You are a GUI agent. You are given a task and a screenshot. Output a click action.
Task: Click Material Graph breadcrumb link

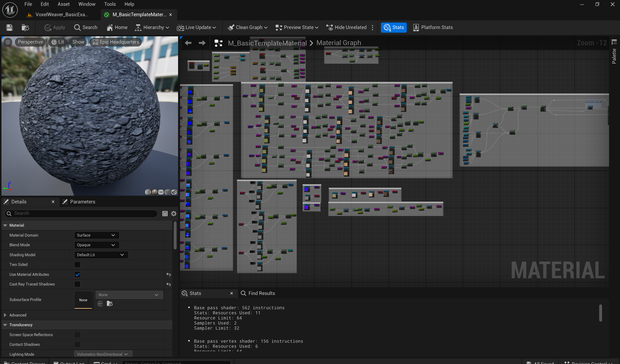(338, 43)
